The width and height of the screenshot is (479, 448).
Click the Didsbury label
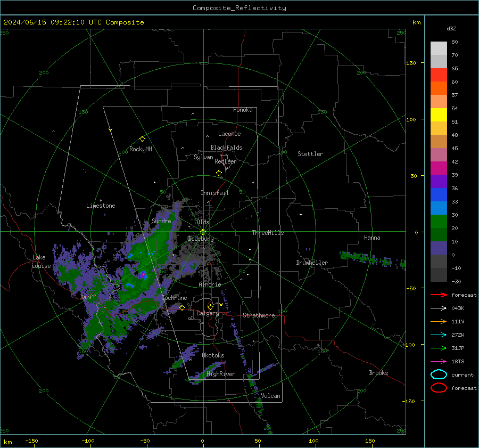coord(201,239)
